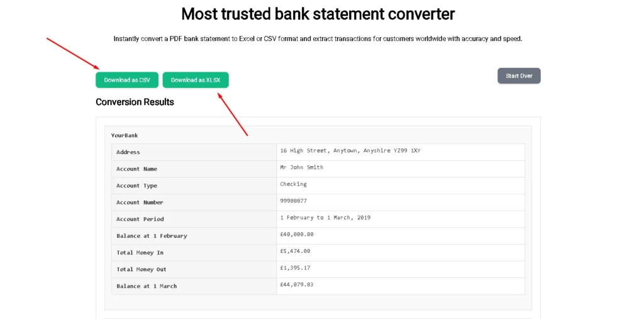Click the Conversion Results heading

(135, 102)
